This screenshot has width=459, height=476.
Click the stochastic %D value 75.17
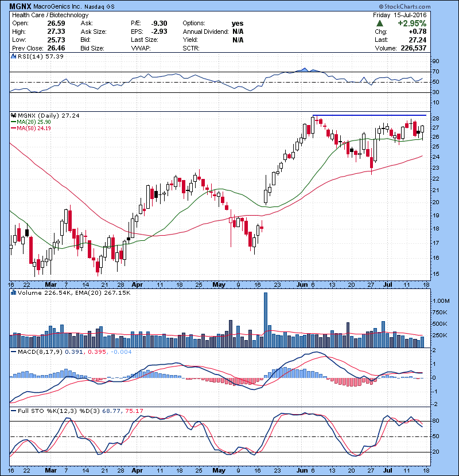(134, 411)
